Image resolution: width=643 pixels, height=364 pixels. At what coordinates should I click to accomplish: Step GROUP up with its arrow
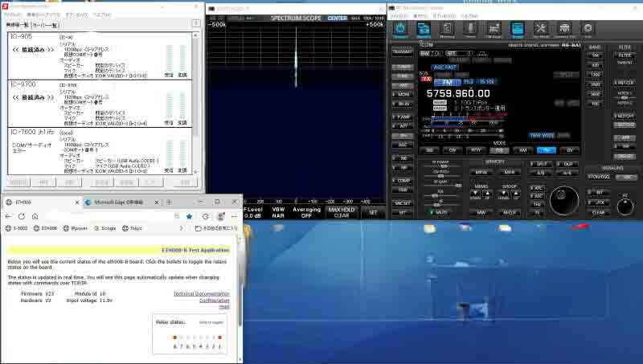pyautogui.click(x=515, y=194)
